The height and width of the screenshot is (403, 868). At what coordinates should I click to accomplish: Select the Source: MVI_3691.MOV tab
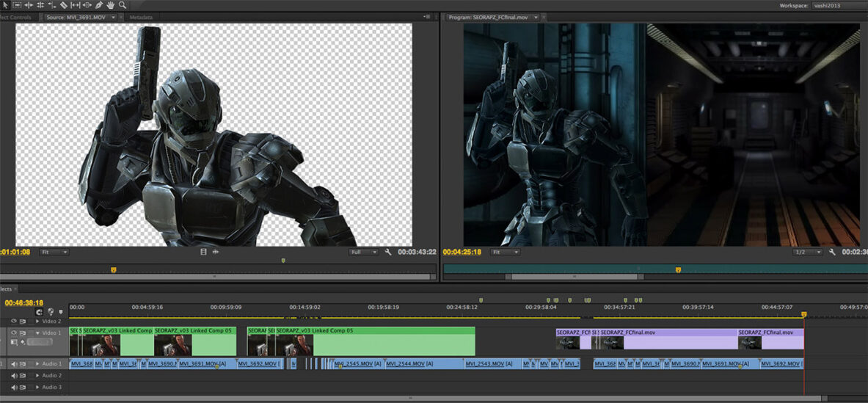point(77,17)
